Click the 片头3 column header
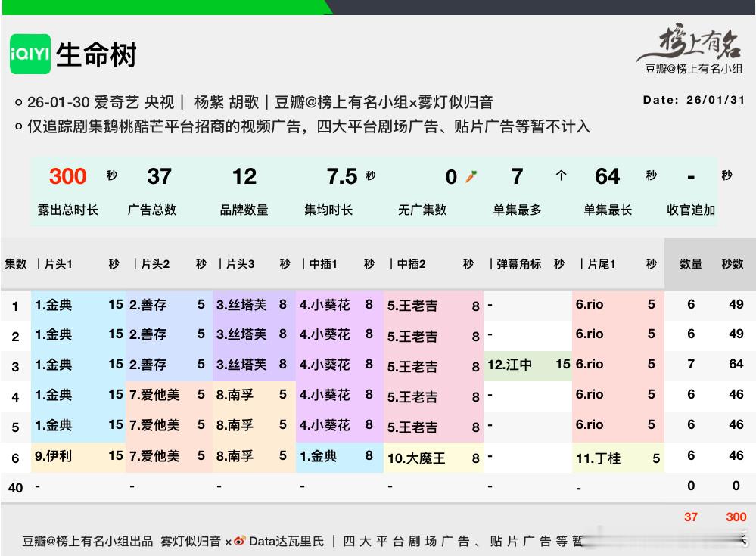Image resolution: width=756 pixels, height=556 pixels. point(240,264)
